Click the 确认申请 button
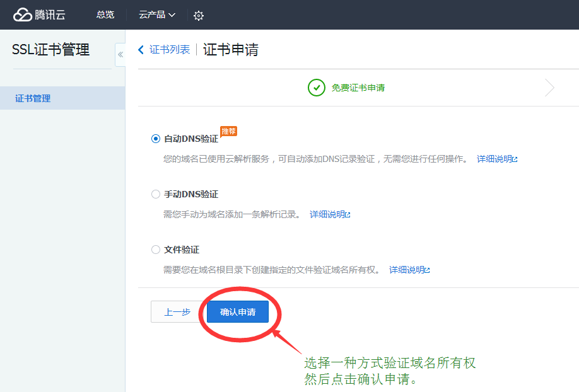 (238, 312)
